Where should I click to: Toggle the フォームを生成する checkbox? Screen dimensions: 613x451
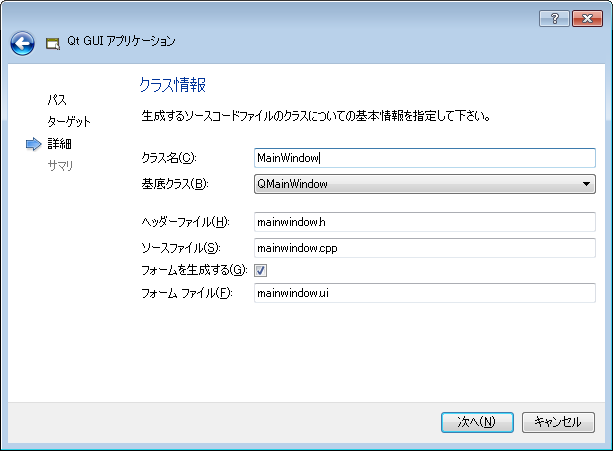coord(260,270)
